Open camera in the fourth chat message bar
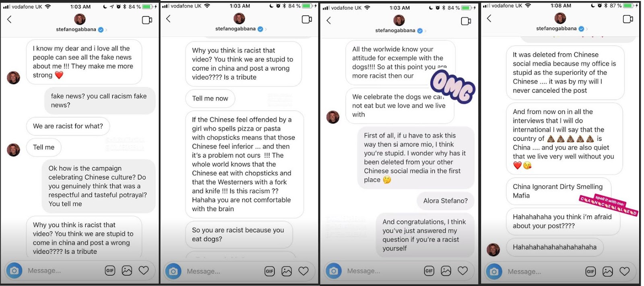This screenshot has height=286, width=644. (x=494, y=272)
